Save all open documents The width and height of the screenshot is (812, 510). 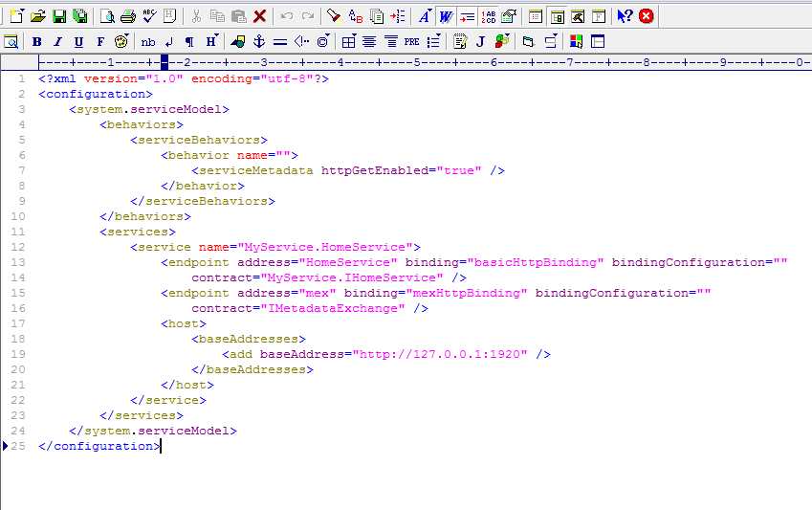pos(79,16)
